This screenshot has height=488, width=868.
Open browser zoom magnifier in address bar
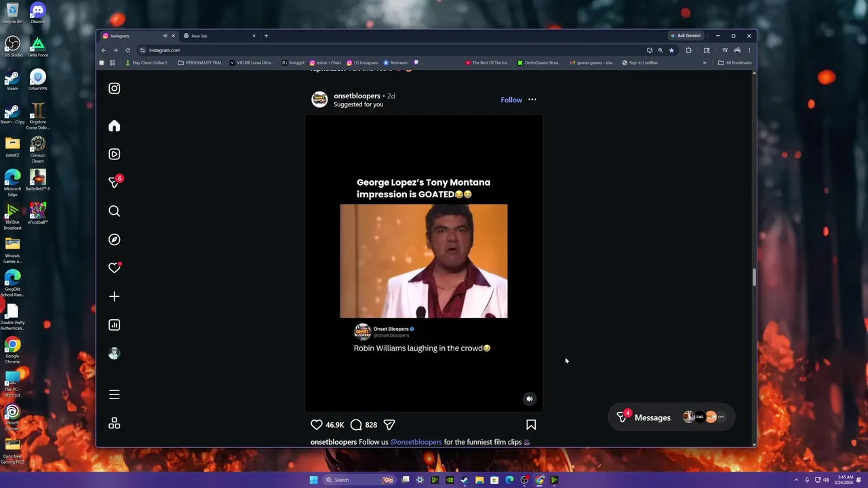(x=660, y=50)
